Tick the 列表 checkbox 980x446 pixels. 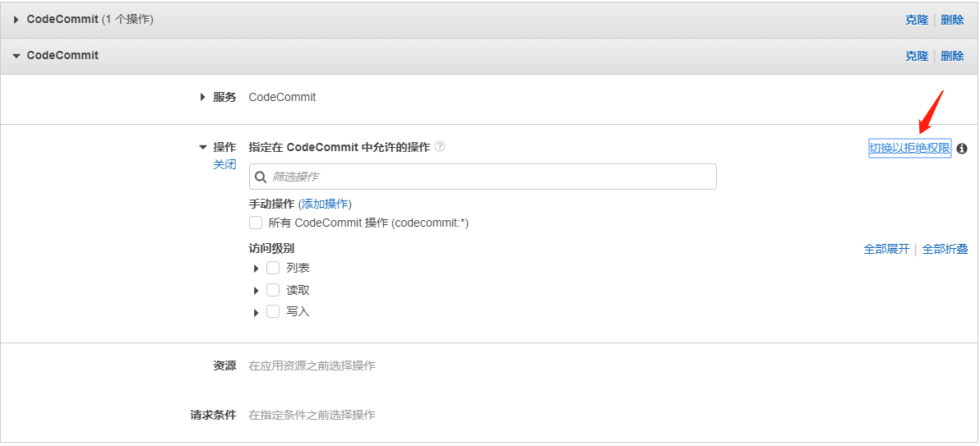[273, 268]
